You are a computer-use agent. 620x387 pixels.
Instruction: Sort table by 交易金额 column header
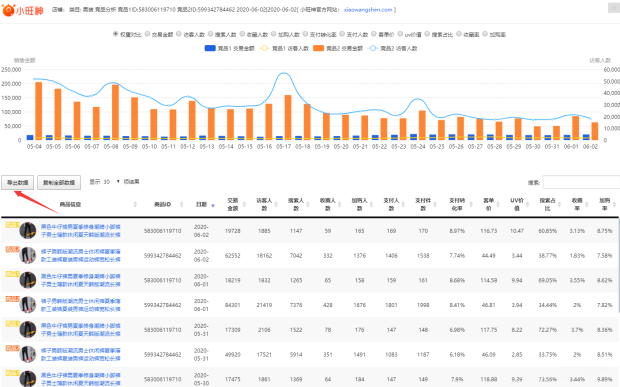tap(233, 204)
